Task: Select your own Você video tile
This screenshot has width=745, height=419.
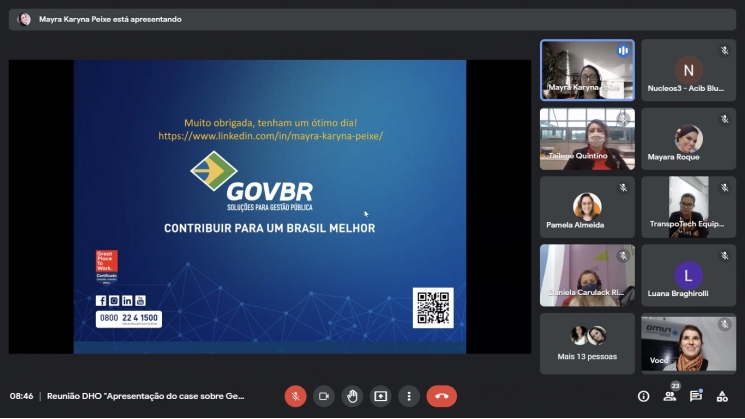Action: tap(688, 343)
